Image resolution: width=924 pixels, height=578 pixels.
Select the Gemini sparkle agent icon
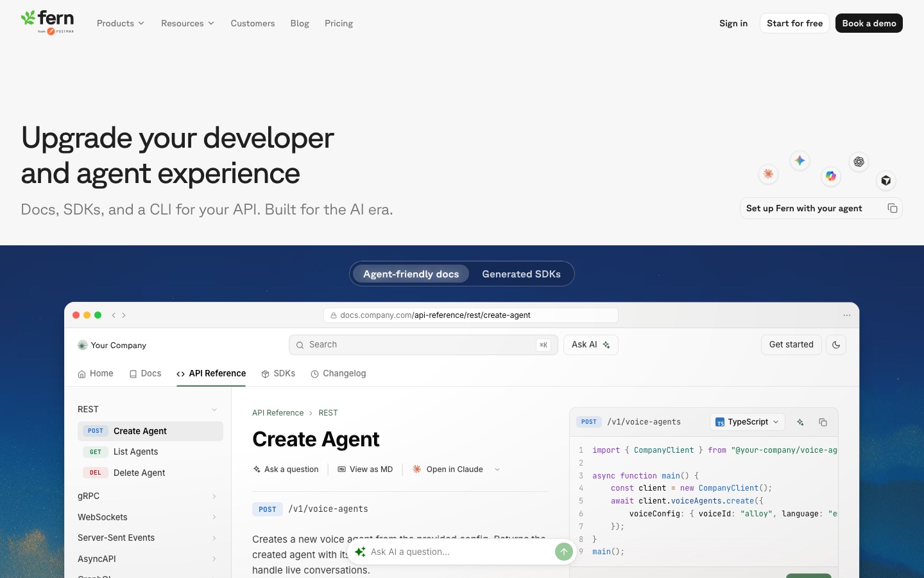[x=800, y=161]
